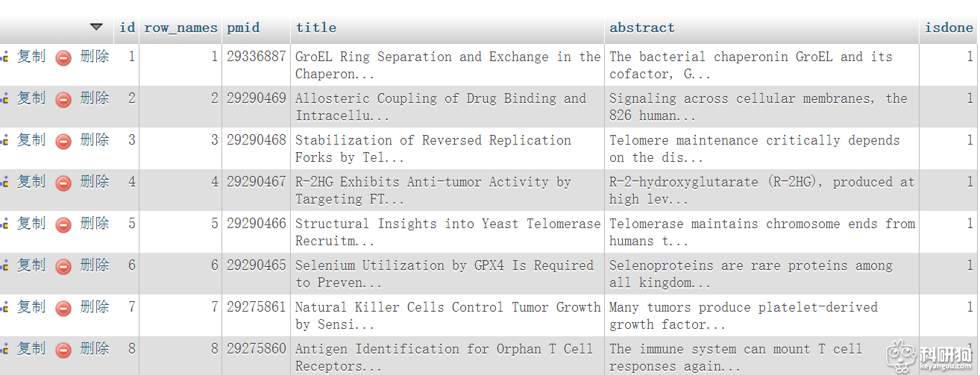Sort by the id column header
980x375 pixels.
tap(128, 28)
